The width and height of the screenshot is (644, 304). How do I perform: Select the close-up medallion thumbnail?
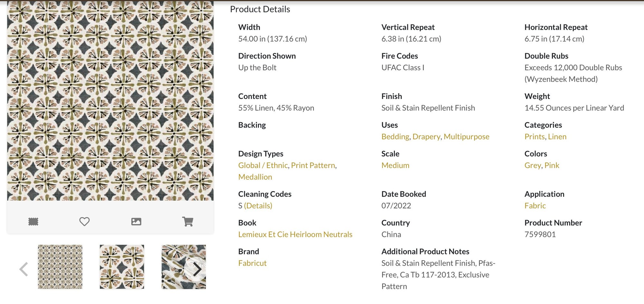122,267
